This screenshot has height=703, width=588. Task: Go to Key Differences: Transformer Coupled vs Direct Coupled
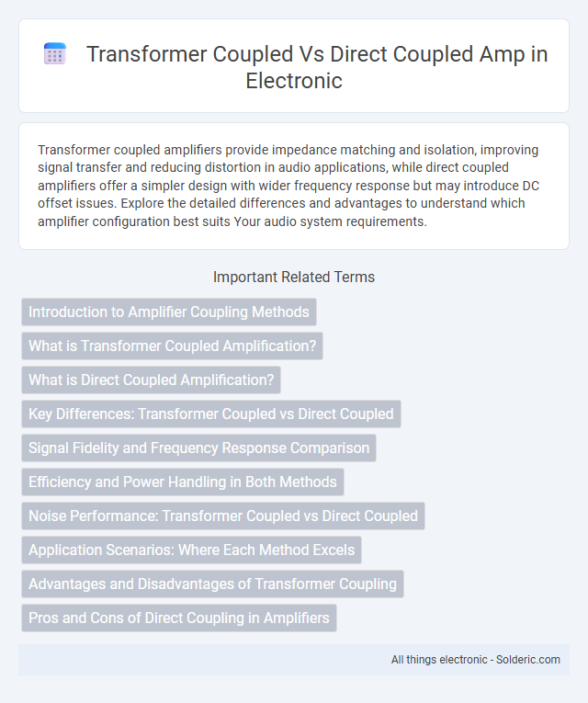(211, 414)
